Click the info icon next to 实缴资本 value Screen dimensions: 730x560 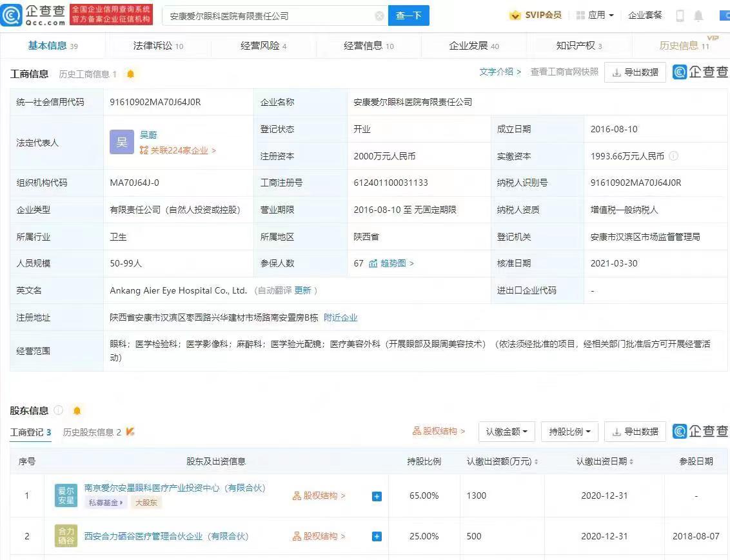point(674,156)
